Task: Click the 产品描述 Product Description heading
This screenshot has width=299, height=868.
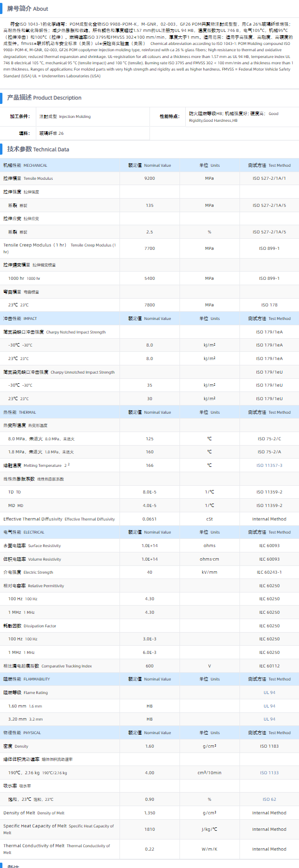Action: coord(44,98)
